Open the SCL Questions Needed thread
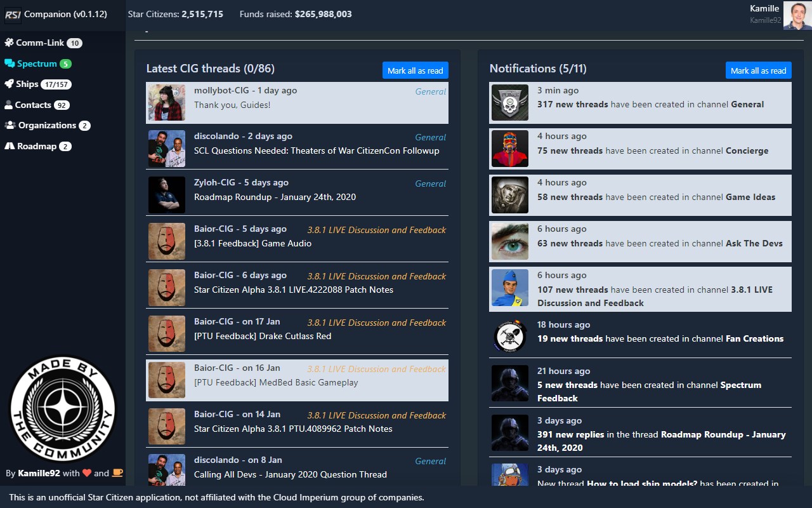812x508 pixels. 317,151
